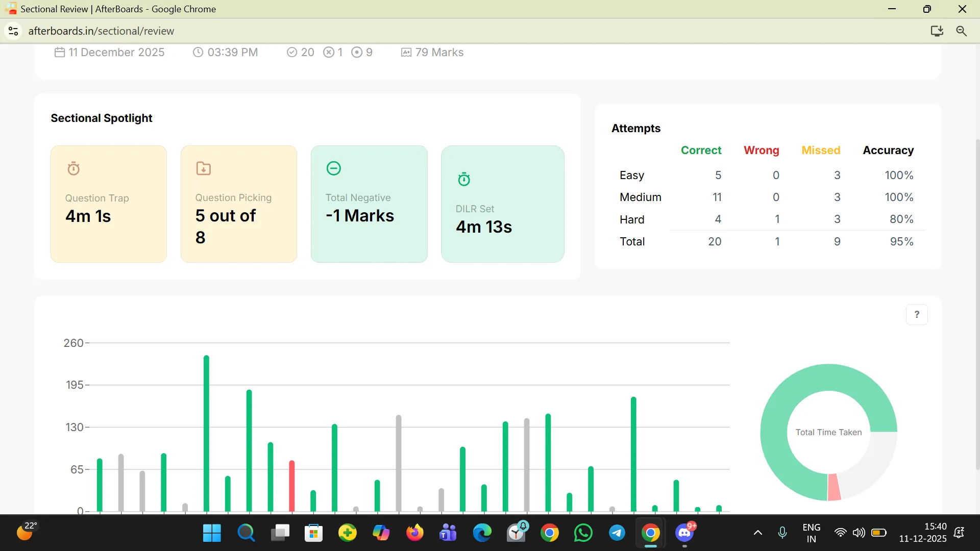Click the correct checkmark icon beside 20
The width and height of the screenshot is (980, 551).
292,52
